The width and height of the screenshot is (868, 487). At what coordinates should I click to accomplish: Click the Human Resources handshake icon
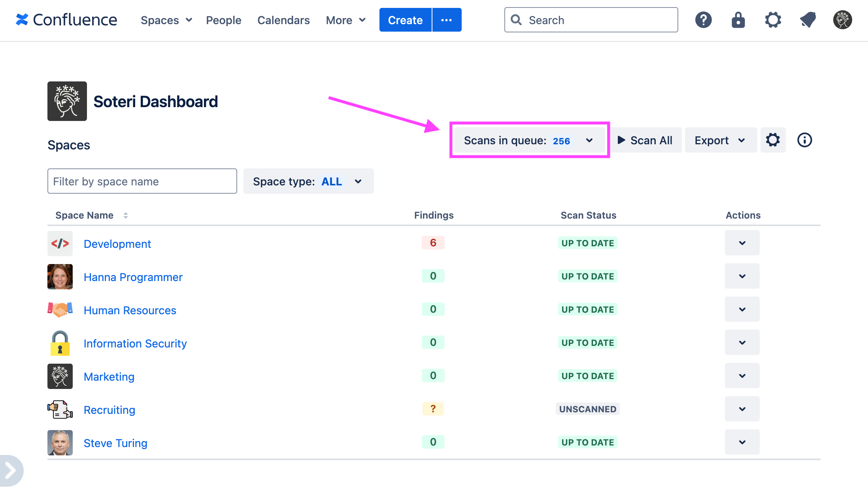point(60,310)
